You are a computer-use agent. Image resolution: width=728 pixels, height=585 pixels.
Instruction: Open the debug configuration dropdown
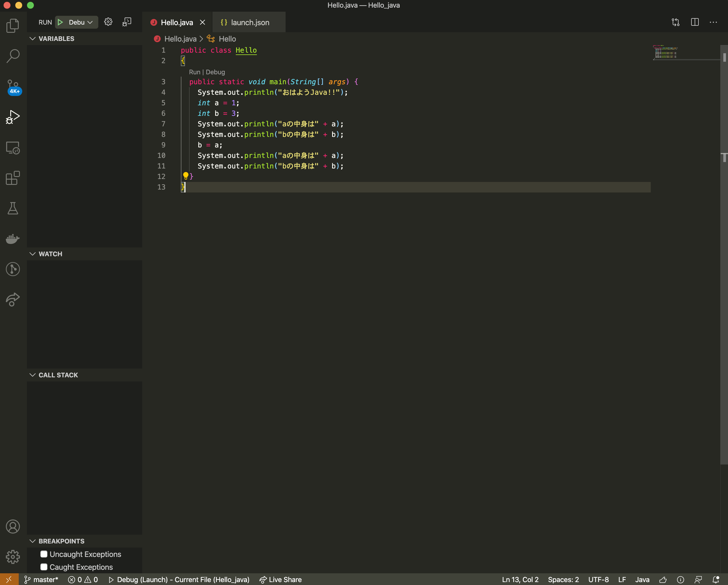click(x=81, y=22)
